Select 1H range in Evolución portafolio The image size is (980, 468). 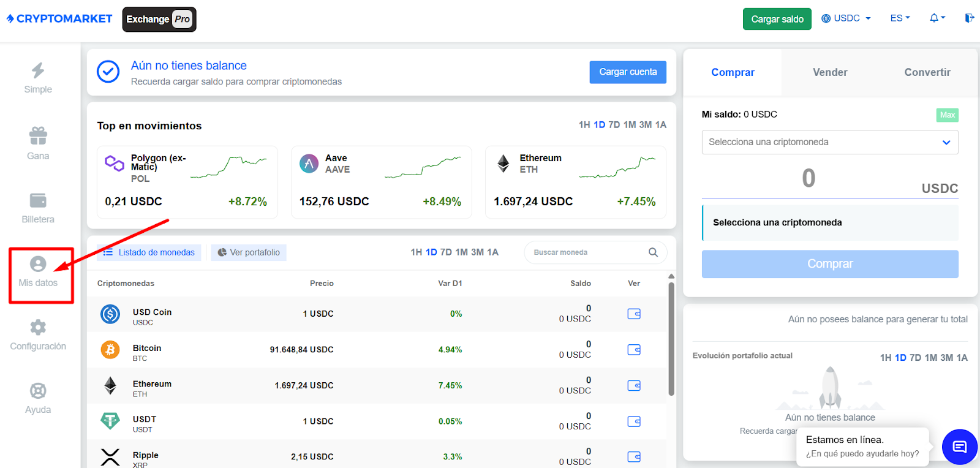click(x=886, y=358)
